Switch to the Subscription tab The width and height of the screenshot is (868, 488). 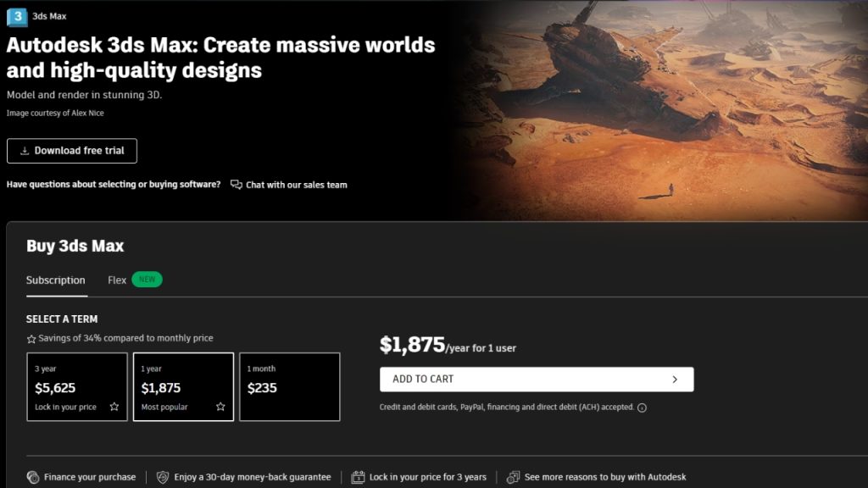tap(56, 280)
